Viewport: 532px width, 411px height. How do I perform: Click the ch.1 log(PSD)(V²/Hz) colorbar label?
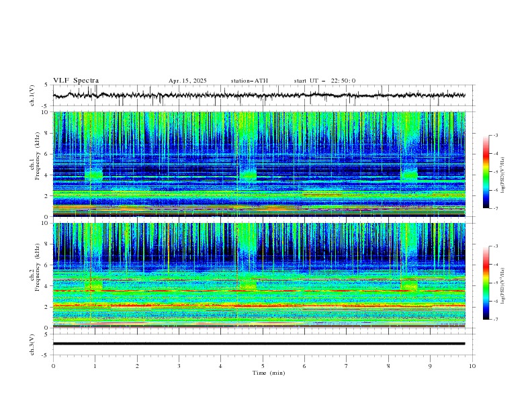(503, 175)
